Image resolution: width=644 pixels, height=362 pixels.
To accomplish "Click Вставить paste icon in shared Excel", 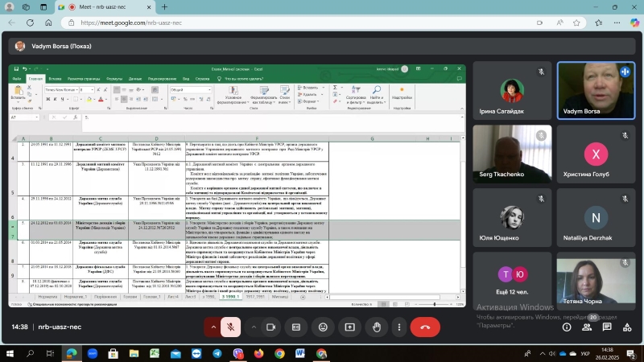I will tap(18, 90).
